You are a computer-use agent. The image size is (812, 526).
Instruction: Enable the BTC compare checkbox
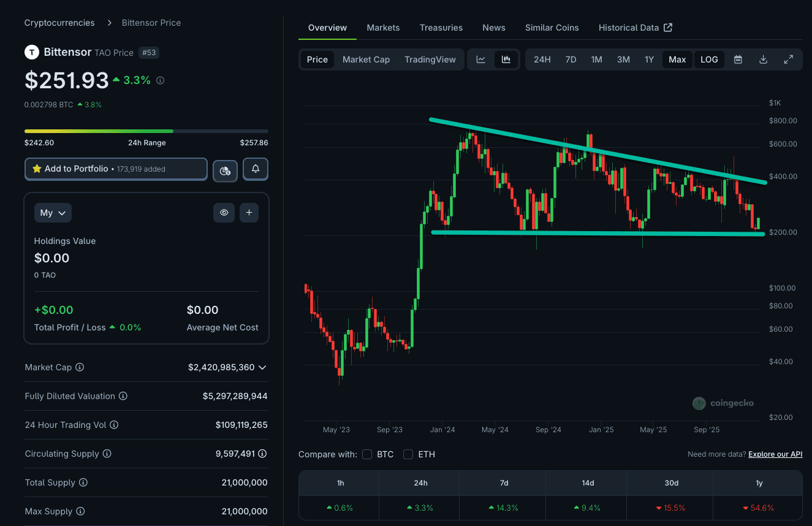pos(367,454)
